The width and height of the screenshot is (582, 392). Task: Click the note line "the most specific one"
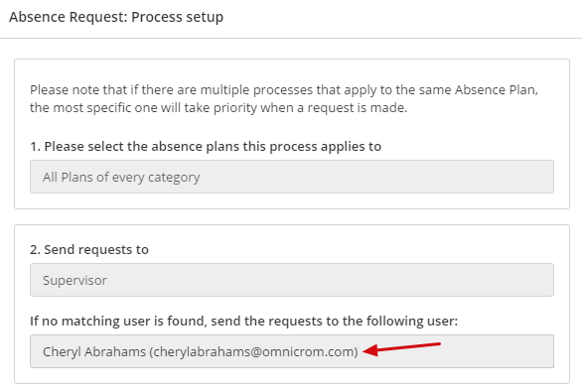pos(218,108)
